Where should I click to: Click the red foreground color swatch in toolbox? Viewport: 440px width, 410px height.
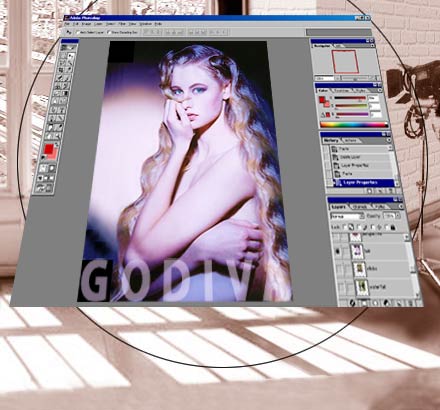point(49,149)
